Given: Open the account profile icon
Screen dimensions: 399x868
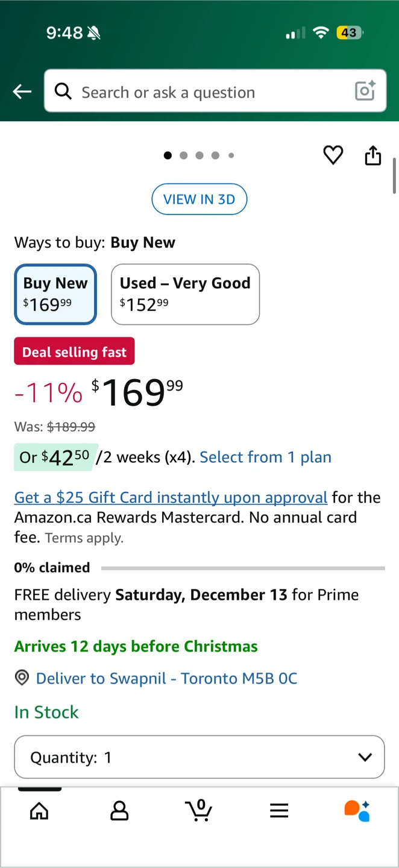Looking at the screenshot, I should click(119, 811).
